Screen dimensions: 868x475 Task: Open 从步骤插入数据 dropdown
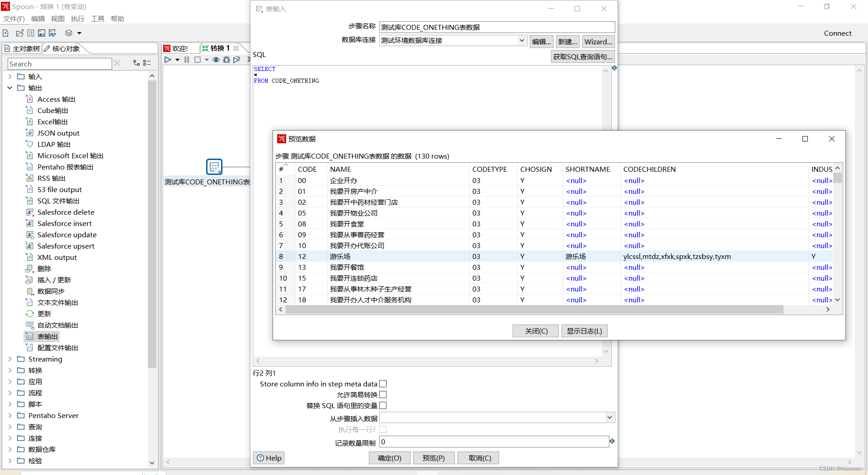tap(609, 417)
